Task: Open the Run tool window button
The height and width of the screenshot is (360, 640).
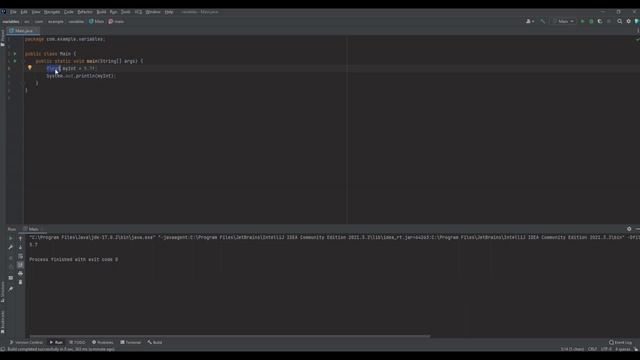Action: [x=56, y=342]
